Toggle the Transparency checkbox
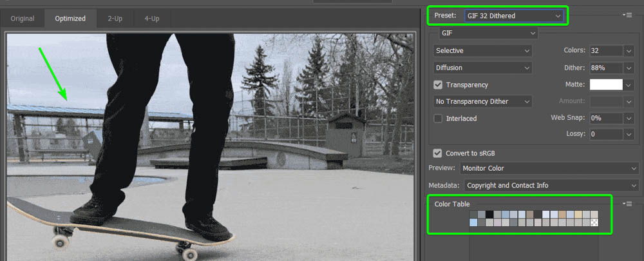The height and width of the screenshot is (261, 644). pos(438,84)
